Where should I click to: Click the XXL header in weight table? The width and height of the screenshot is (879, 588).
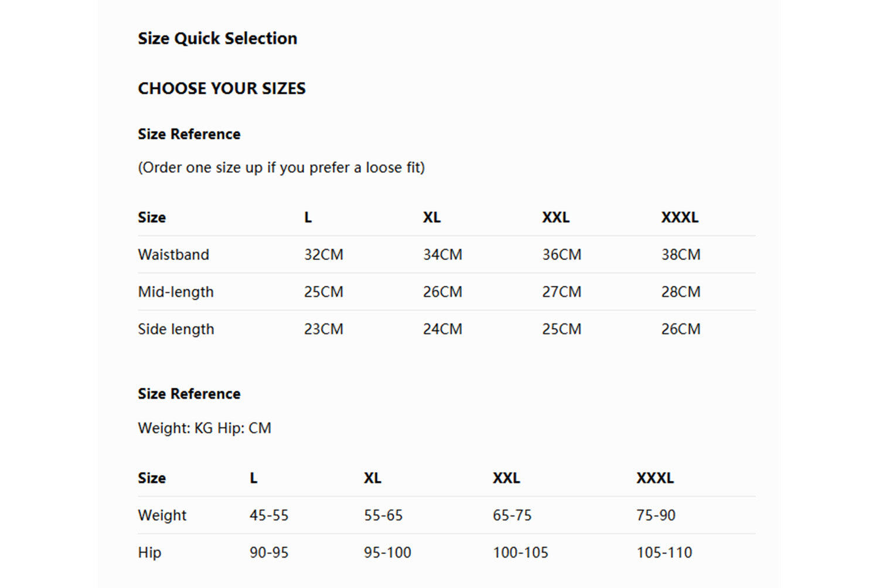click(x=506, y=478)
